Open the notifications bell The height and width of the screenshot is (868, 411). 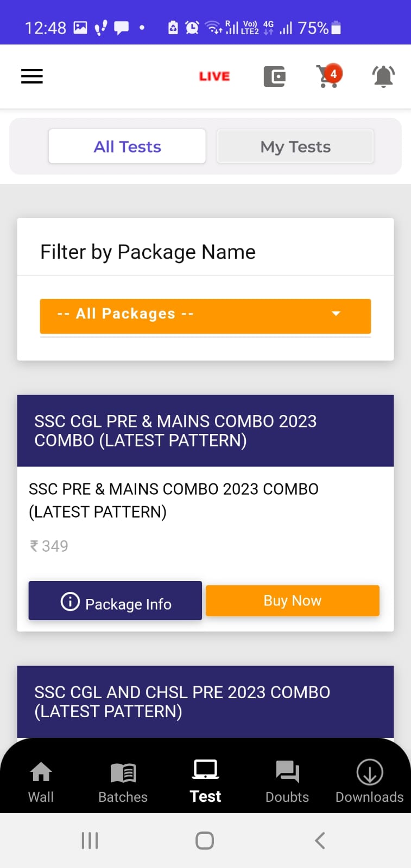point(383,76)
